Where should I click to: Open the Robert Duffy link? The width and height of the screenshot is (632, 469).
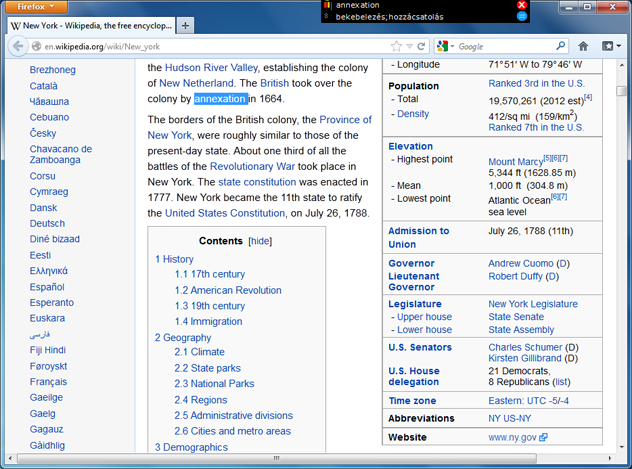(x=516, y=276)
